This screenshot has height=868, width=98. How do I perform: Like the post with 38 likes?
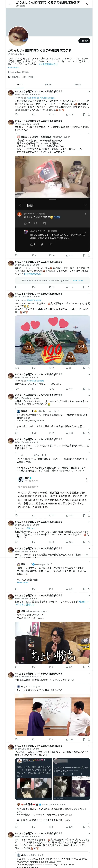pyautogui.click(x=51, y=115)
